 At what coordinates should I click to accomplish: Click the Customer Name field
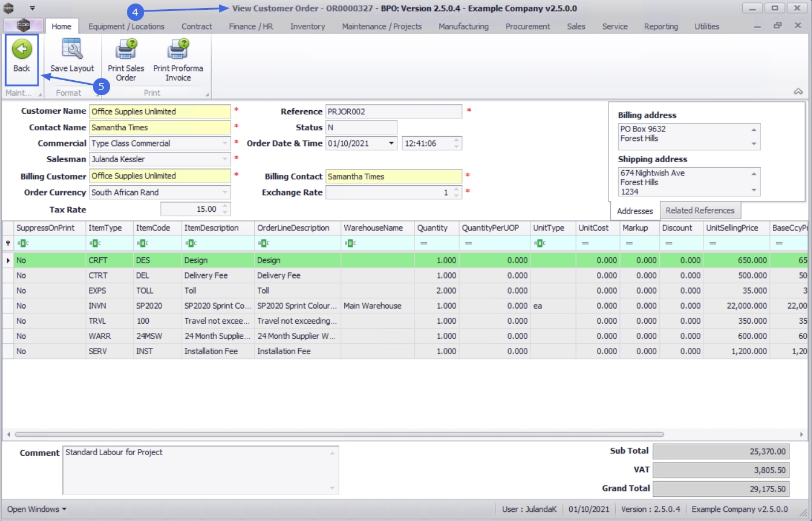160,111
